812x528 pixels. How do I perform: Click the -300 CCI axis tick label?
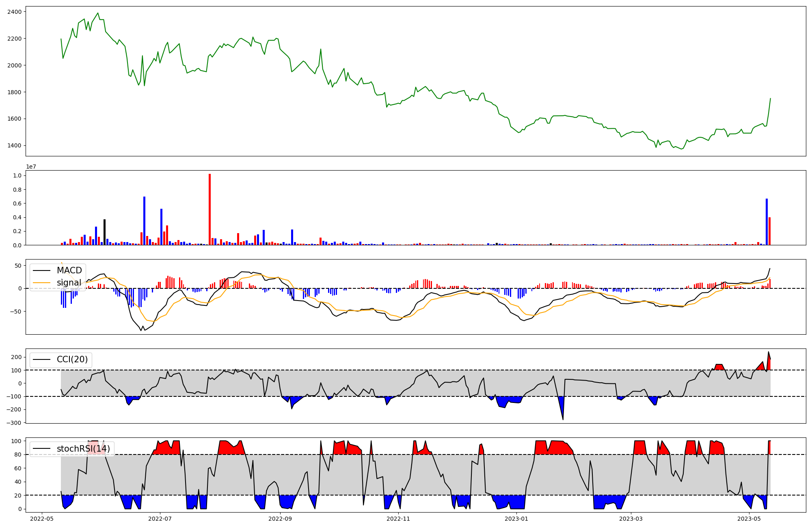tap(13, 422)
